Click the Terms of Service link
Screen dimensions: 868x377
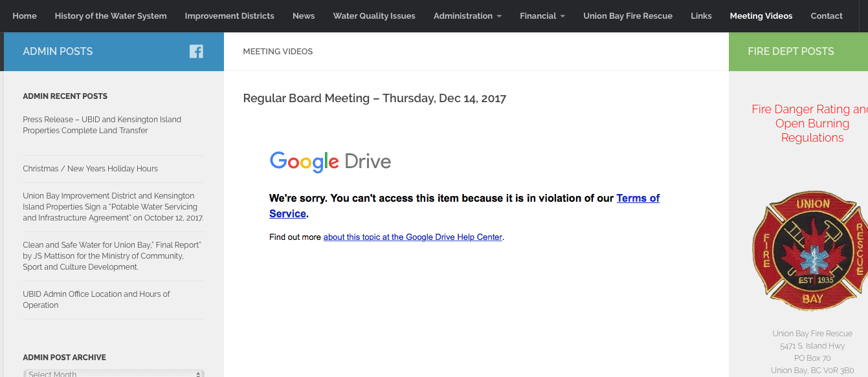point(638,199)
